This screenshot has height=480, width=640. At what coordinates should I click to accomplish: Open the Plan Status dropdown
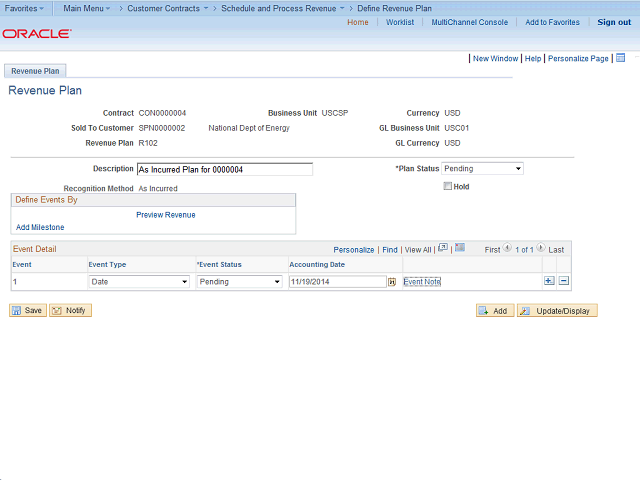pos(482,169)
